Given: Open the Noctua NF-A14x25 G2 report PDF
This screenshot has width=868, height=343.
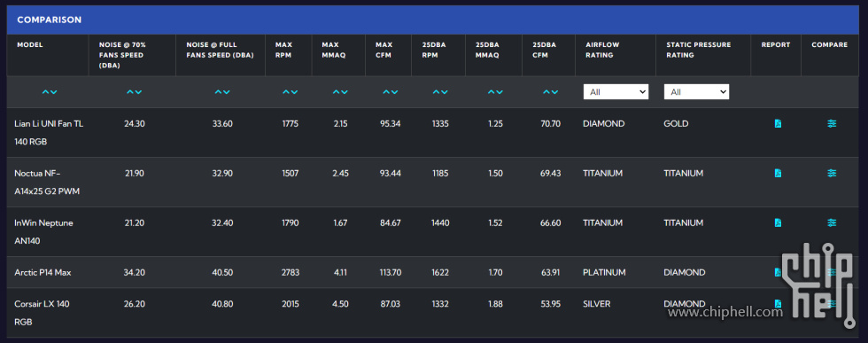Looking at the screenshot, I should (x=778, y=174).
